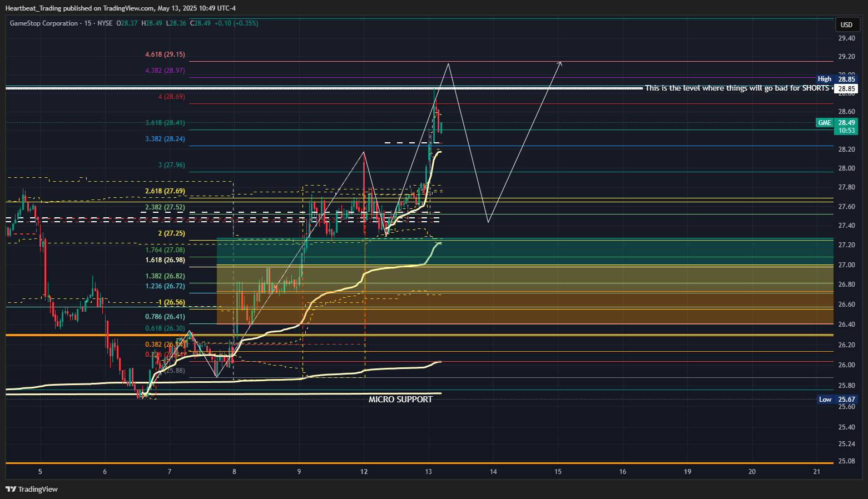The height and width of the screenshot is (499, 868).
Task: Click date 12 on the time axis
Action: (x=364, y=472)
